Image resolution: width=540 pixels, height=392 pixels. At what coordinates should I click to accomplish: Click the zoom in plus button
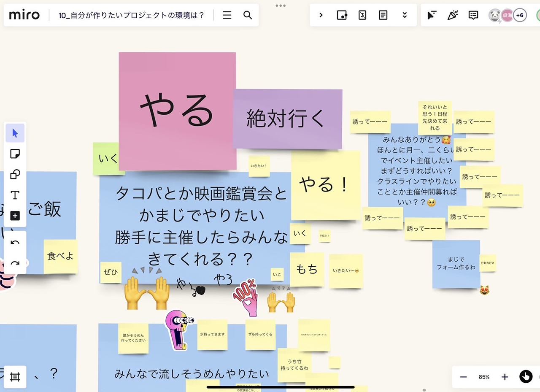click(505, 377)
